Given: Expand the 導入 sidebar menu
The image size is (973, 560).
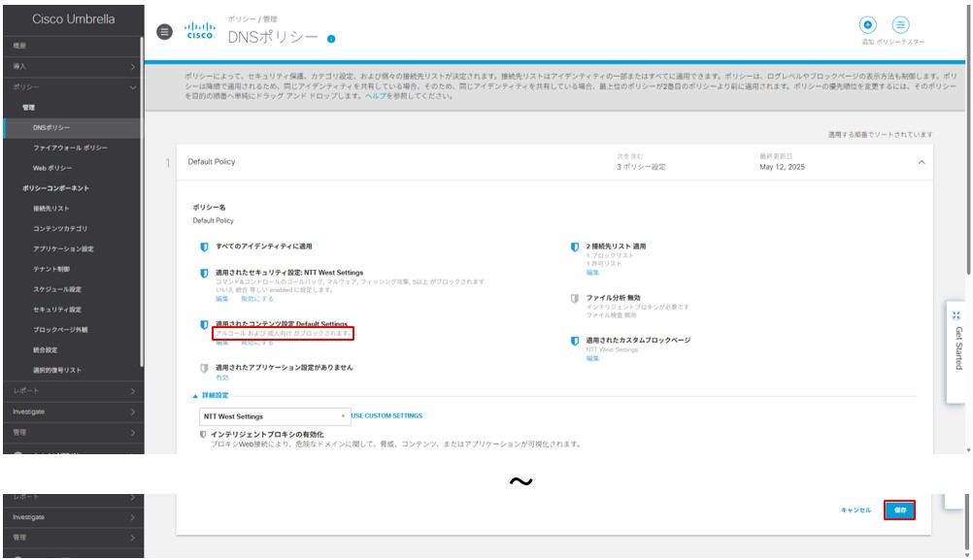Looking at the screenshot, I should pos(73,66).
